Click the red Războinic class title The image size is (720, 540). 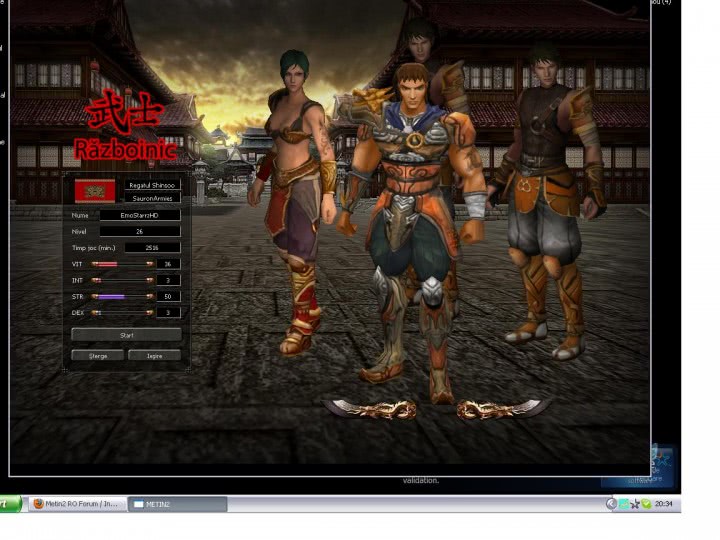pyautogui.click(x=125, y=151)
